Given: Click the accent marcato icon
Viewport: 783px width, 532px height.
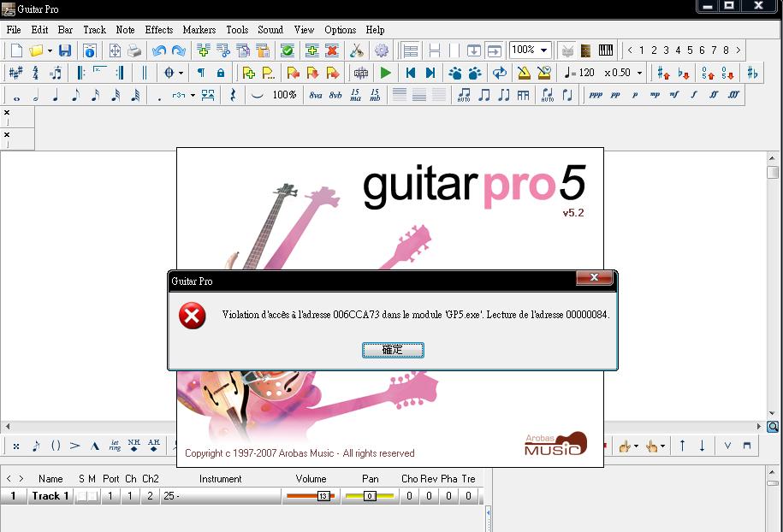Looking at the screenshot, I should point(94,446).
